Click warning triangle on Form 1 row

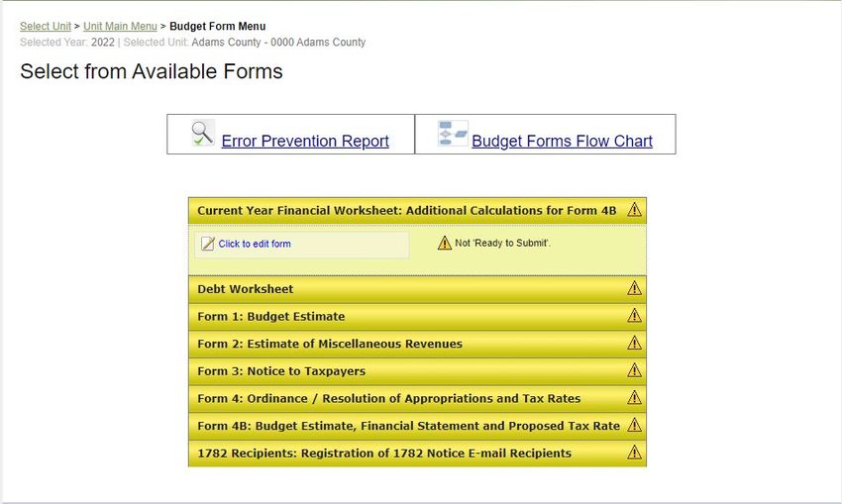[x=634, y=316]
